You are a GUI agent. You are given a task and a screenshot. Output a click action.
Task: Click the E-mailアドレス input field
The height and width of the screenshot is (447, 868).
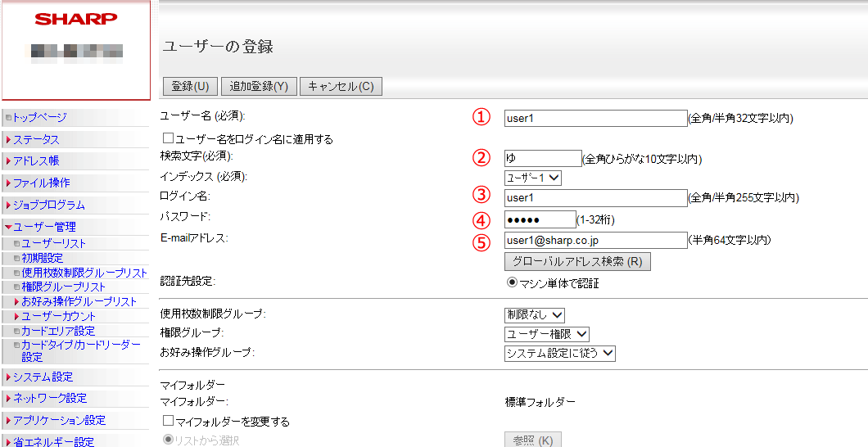coord(595,240)
